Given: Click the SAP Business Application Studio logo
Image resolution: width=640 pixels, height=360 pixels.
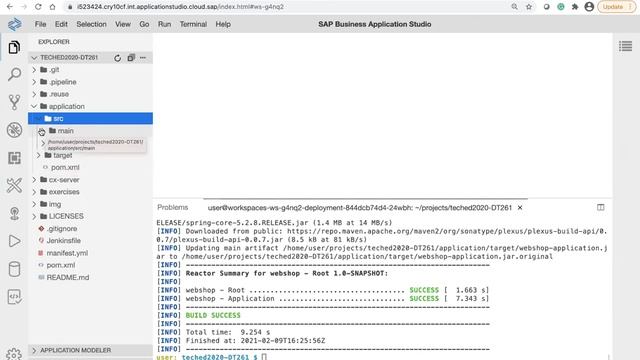Looking at the screenshot, I should click(15, 24).
